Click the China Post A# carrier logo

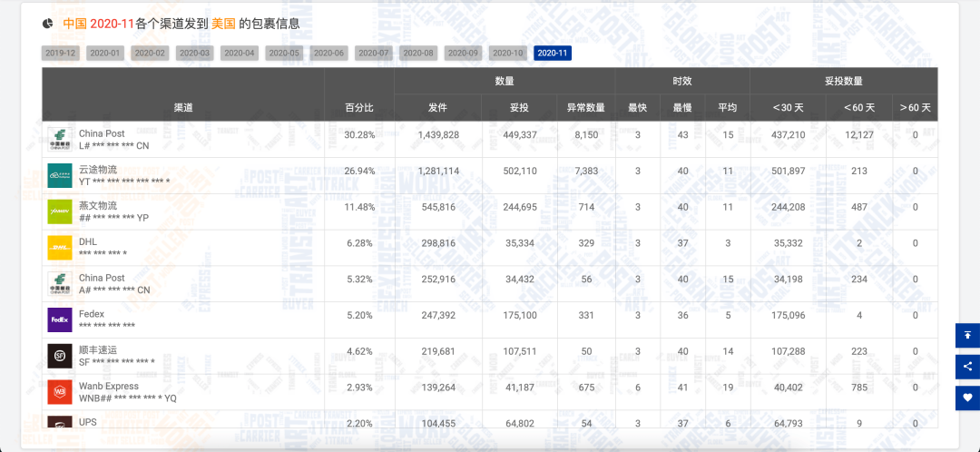(60, 284)
